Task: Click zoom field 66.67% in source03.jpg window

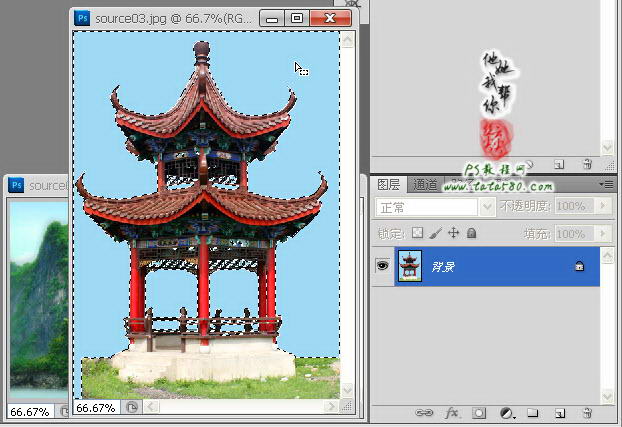Action: [x=96, y=408]
